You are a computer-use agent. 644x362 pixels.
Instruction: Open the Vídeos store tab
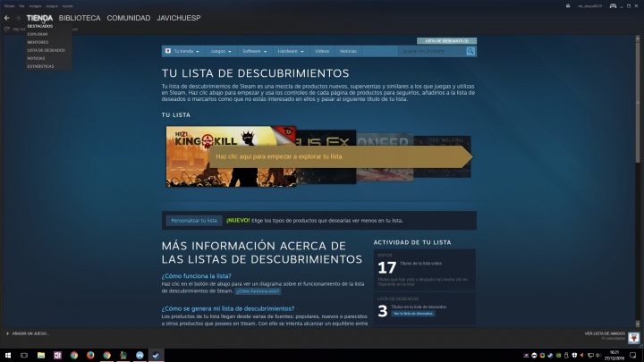(x=322, y=51)
